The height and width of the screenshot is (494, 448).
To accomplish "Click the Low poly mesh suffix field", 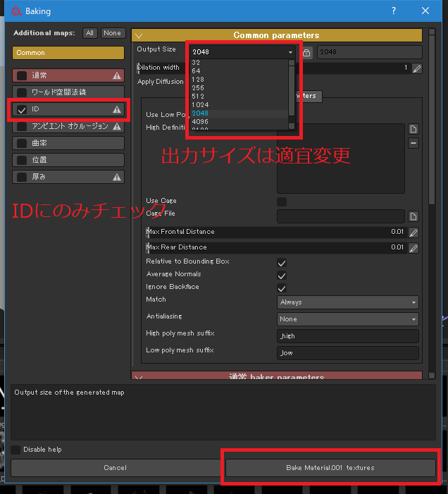I will pos(347,353).
